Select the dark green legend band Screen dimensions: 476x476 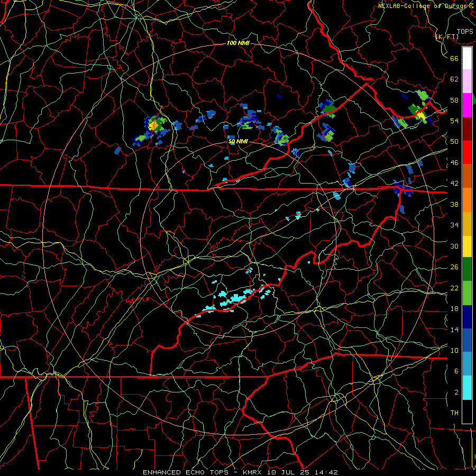pyautogui.click(x=467, y=269)
